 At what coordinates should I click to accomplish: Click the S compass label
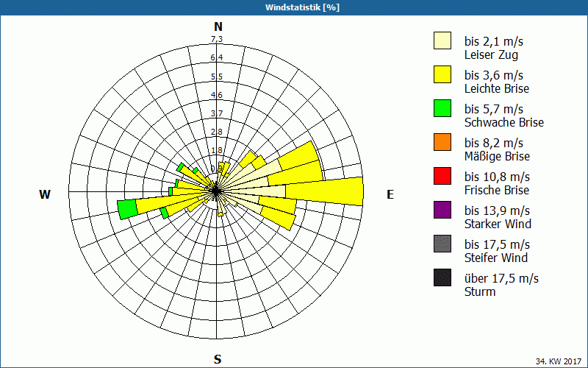click(218, 359)
